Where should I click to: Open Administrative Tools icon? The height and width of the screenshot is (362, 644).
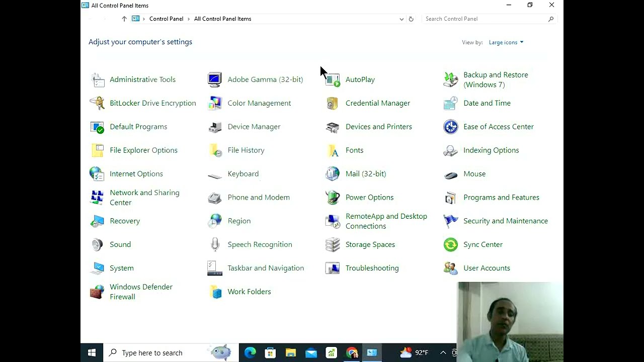pyautogui.click(x=97, y=79)
